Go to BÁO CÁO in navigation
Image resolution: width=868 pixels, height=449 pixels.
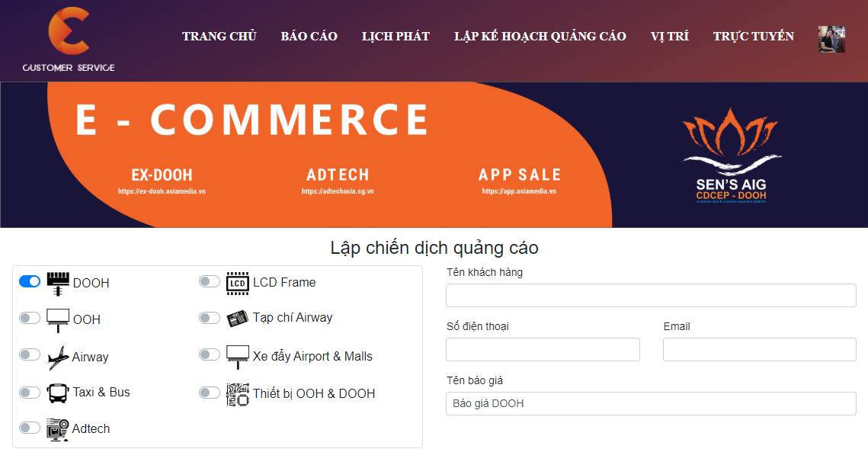(x=309, y=37)
